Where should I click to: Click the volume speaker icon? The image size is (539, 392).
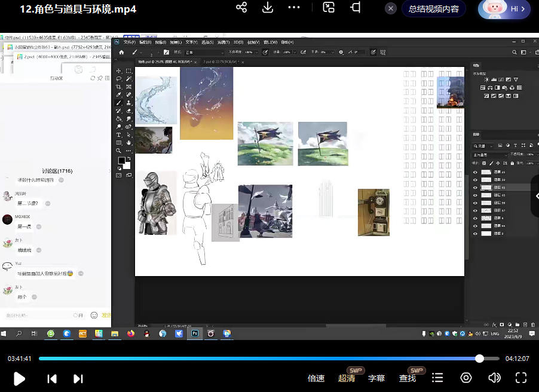click(494, 378)
